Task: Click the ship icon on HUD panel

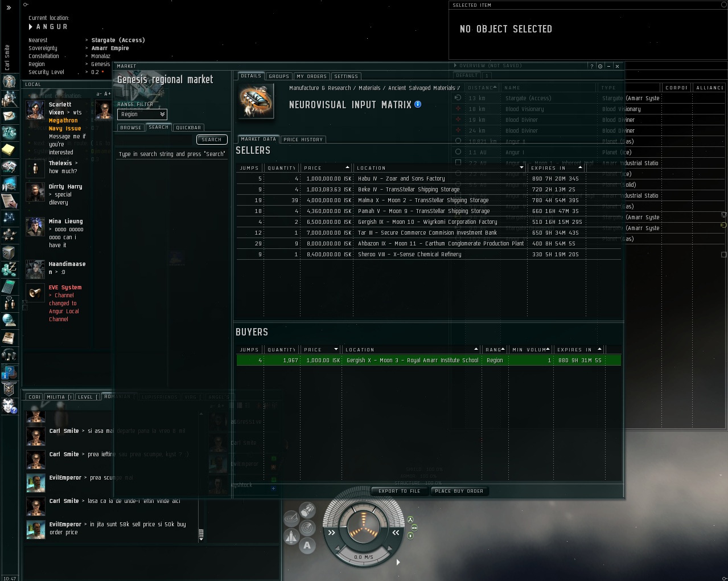Action: point(291,537)
